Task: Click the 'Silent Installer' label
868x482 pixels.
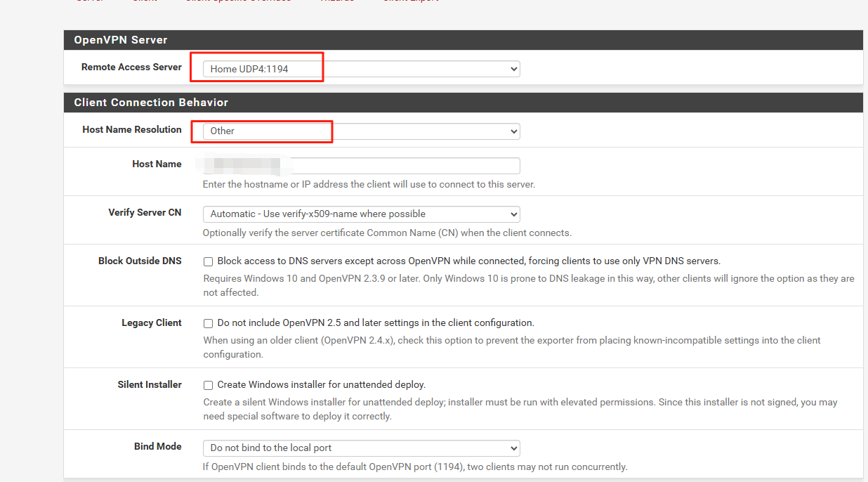Action: click(150, 384)
